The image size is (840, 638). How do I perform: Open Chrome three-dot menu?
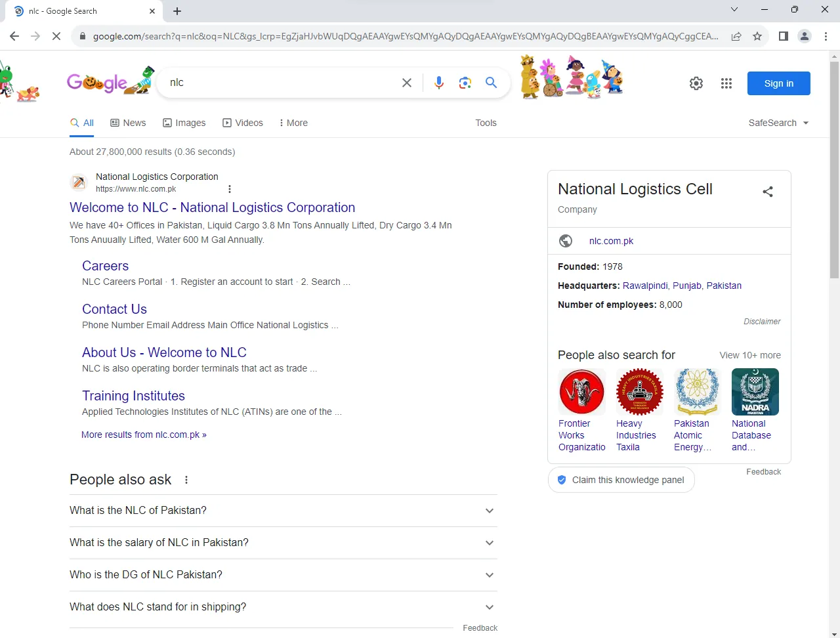click(x=826, y=36)
